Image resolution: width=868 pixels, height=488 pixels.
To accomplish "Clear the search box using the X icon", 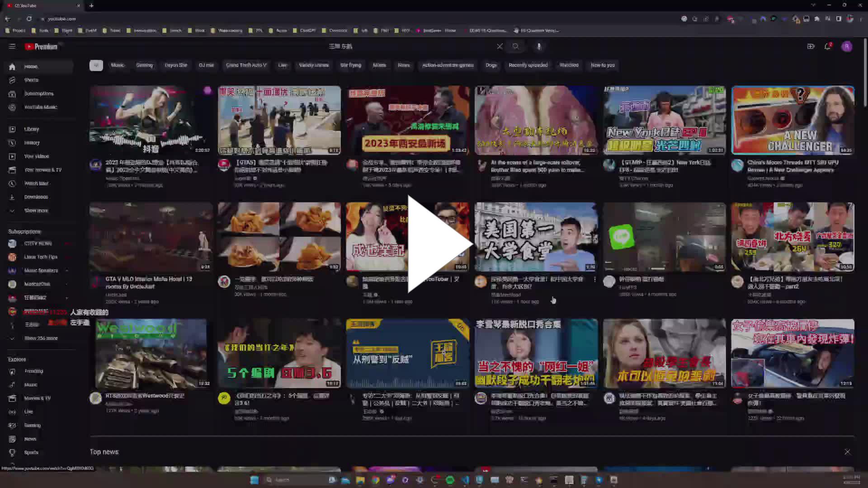I will pos(500,46).
